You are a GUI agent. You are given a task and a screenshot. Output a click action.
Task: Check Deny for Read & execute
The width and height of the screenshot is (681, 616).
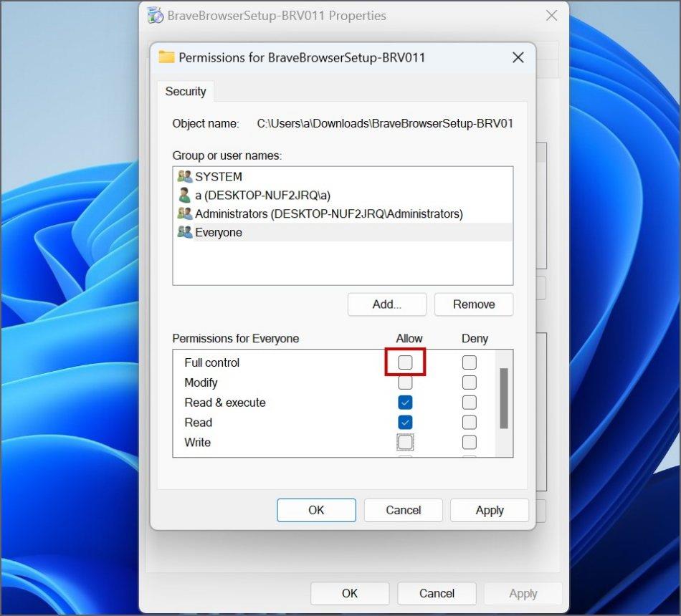tap(469, 403)
